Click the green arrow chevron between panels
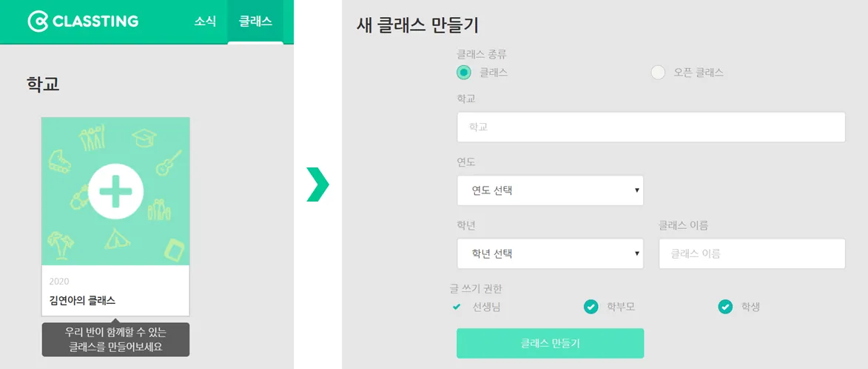 coord(317,184)
